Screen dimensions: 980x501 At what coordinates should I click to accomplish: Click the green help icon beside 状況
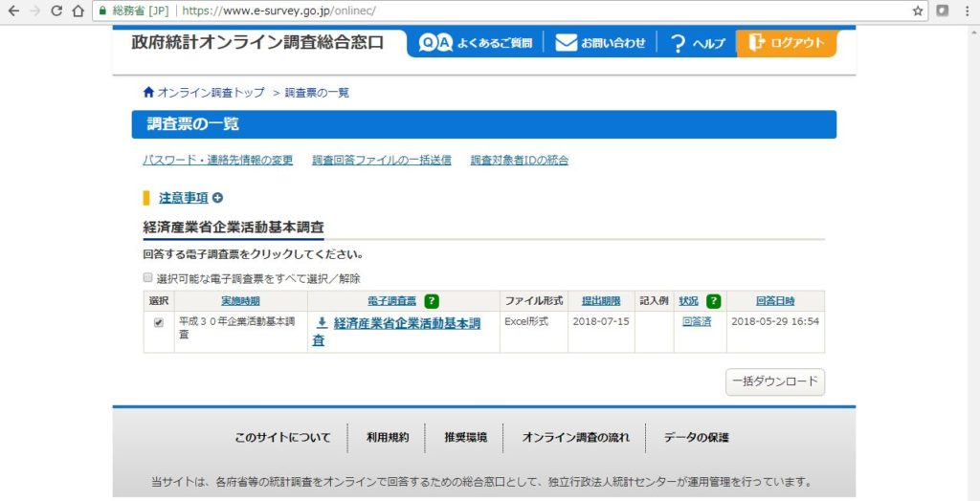point(713,300)
